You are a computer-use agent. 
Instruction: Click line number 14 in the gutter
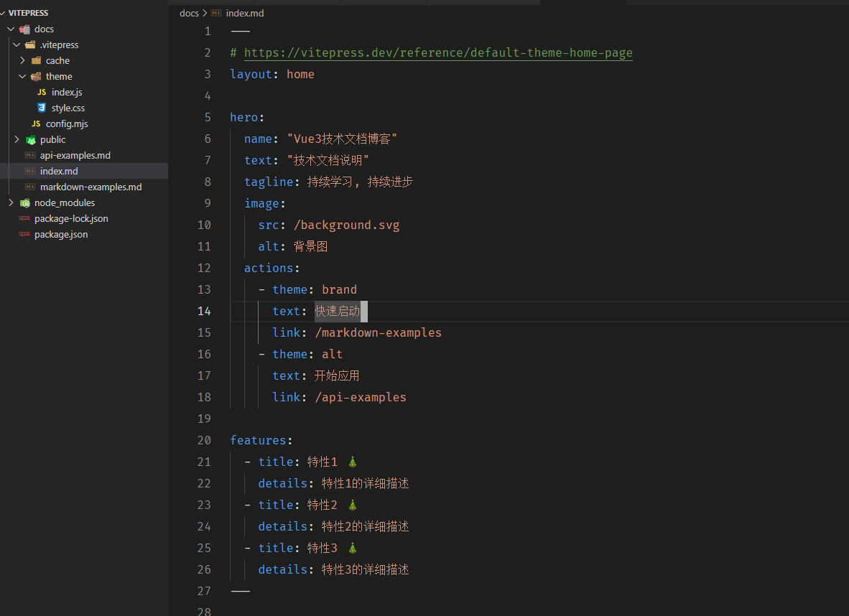pos(204,312)
